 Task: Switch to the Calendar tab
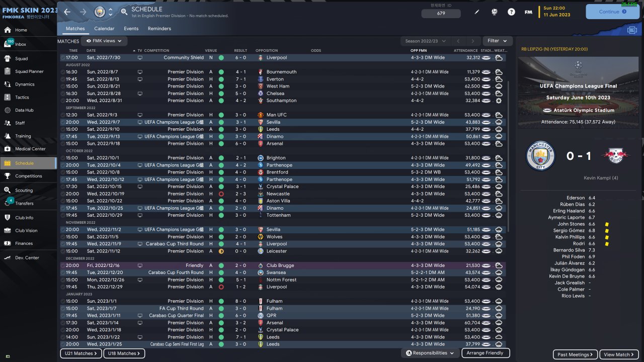click(104, 29)
